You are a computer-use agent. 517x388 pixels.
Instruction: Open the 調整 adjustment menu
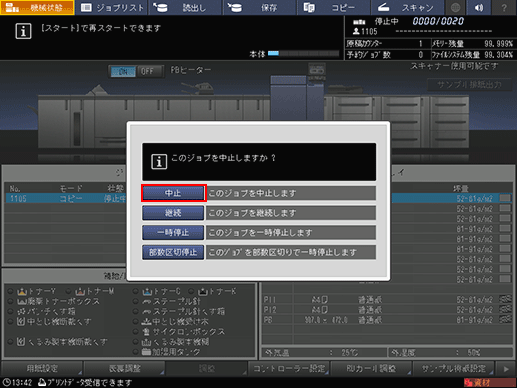207,368
